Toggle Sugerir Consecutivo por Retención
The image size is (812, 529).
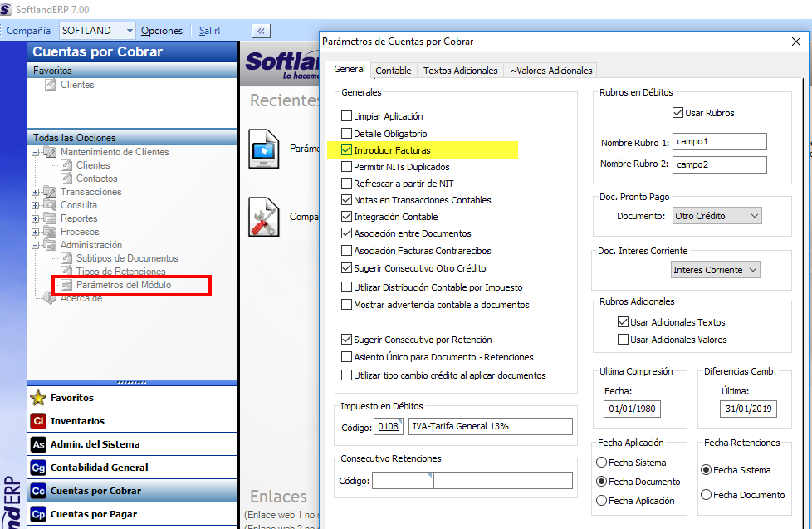point(346,340)
